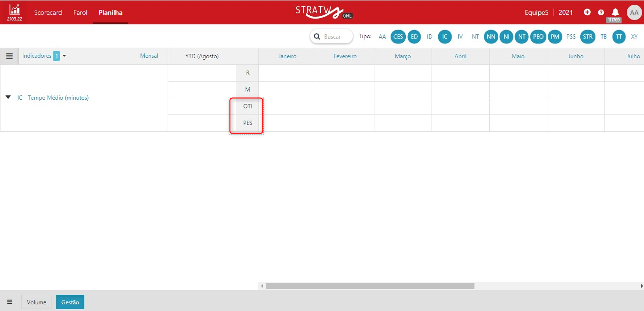Click the Volume button
The width and height of the screenshot is (644, 311).
(x=36, y=302)
